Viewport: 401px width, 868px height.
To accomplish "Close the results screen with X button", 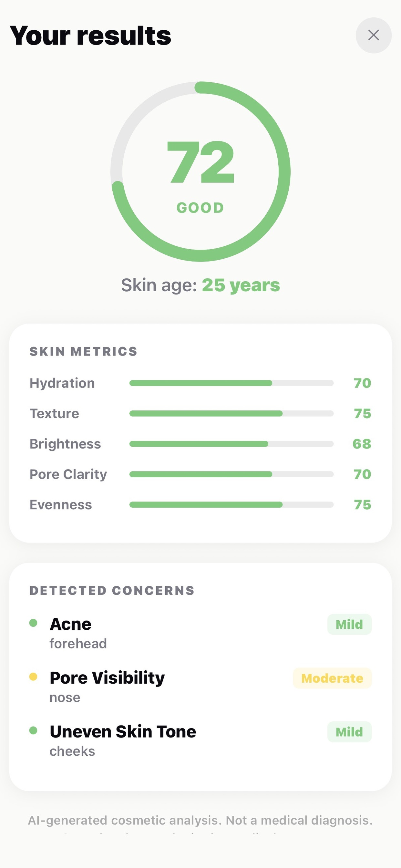I will [373, 35].
